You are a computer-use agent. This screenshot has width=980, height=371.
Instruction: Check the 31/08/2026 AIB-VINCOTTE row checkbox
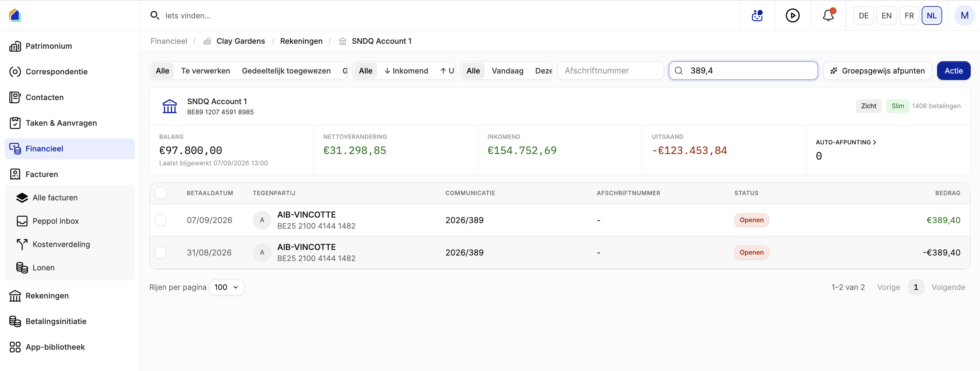[160, 253]
